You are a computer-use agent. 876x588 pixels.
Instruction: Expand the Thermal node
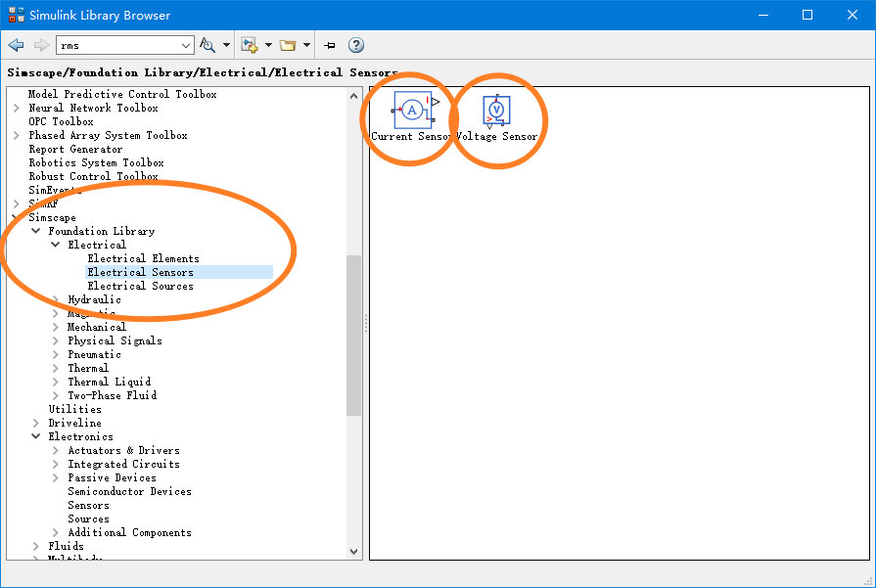(56, 368)
